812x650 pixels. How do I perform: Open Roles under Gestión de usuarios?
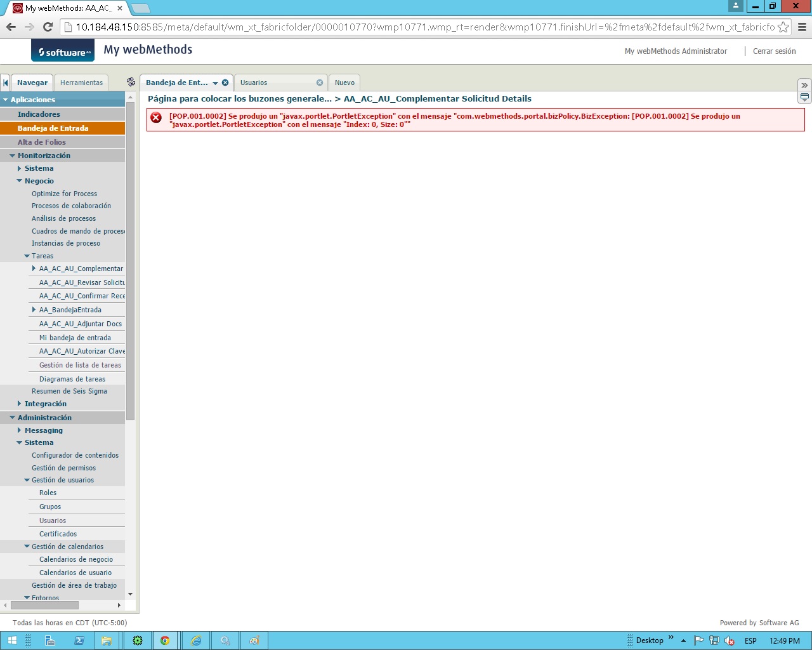click(x=48, y=493)
